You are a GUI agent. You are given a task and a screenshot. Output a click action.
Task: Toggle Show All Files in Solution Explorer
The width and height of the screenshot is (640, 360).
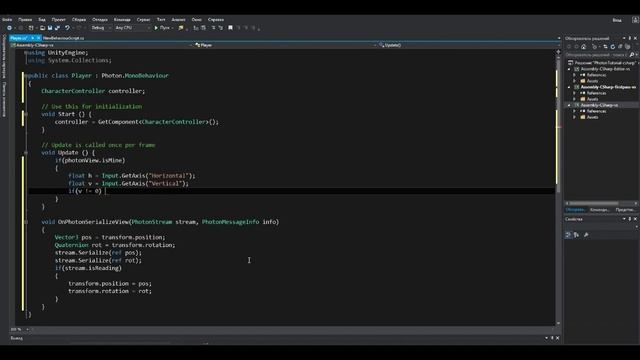click(x=627, y=47)
